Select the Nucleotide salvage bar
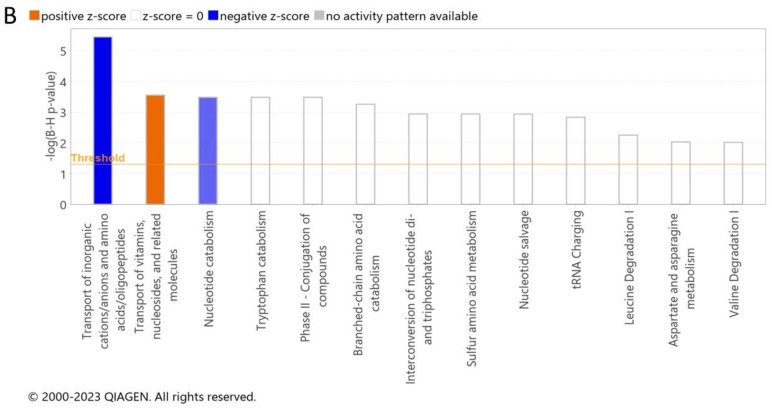 point(523,159)
